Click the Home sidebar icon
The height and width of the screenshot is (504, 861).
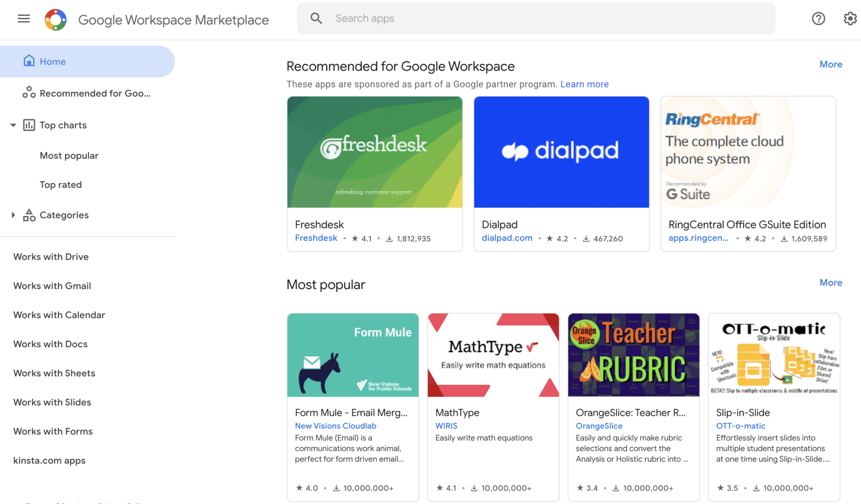29,61
